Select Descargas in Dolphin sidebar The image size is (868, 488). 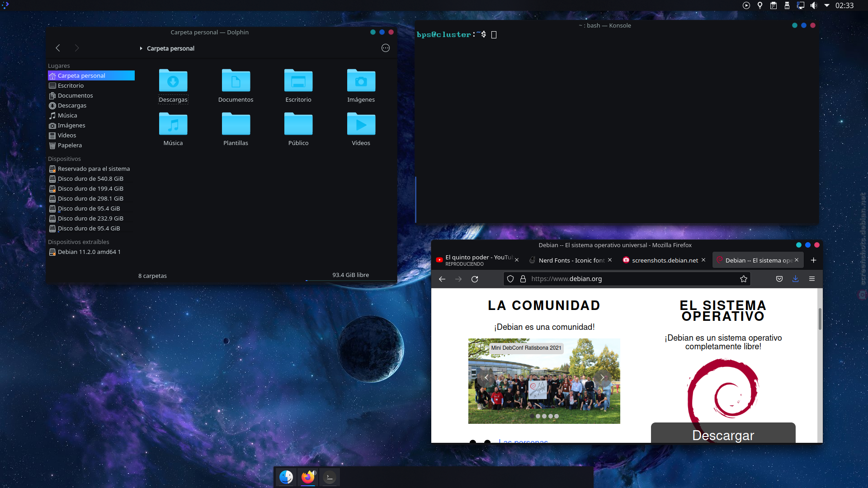91,105
